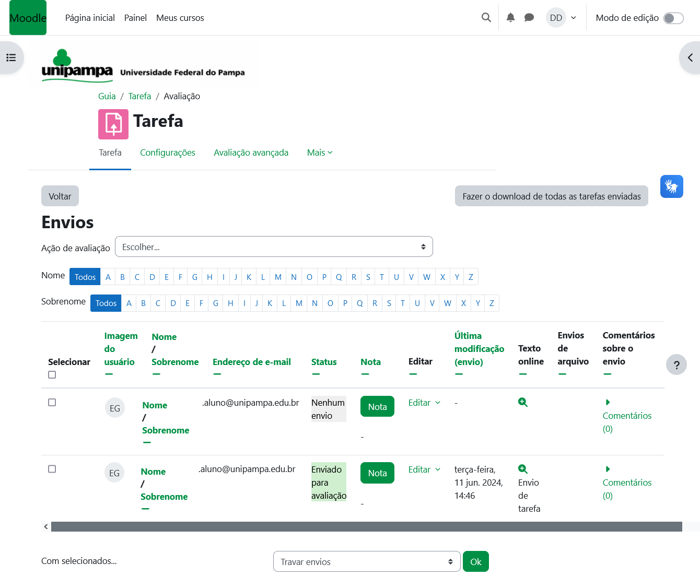Collapse the right block drawer arrow
The width and height of the screenshot is (700, 588).
[x=690, y=58]
